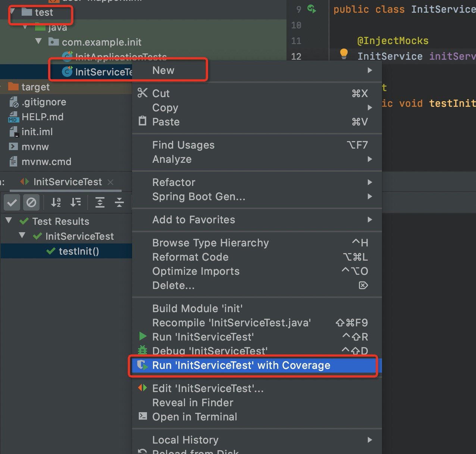Click the Open in Terminal icon

tap(143, 416)
